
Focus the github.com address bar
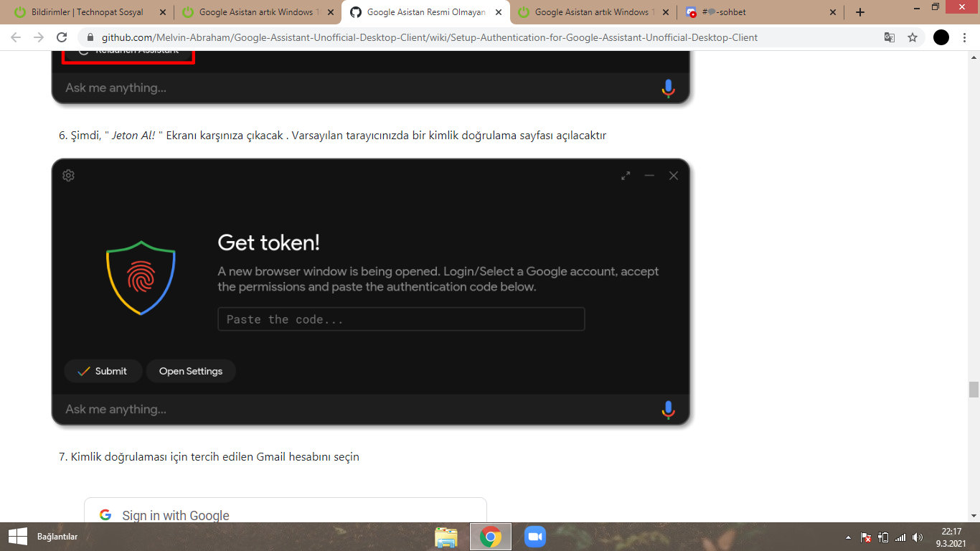[x=429, y=37]
